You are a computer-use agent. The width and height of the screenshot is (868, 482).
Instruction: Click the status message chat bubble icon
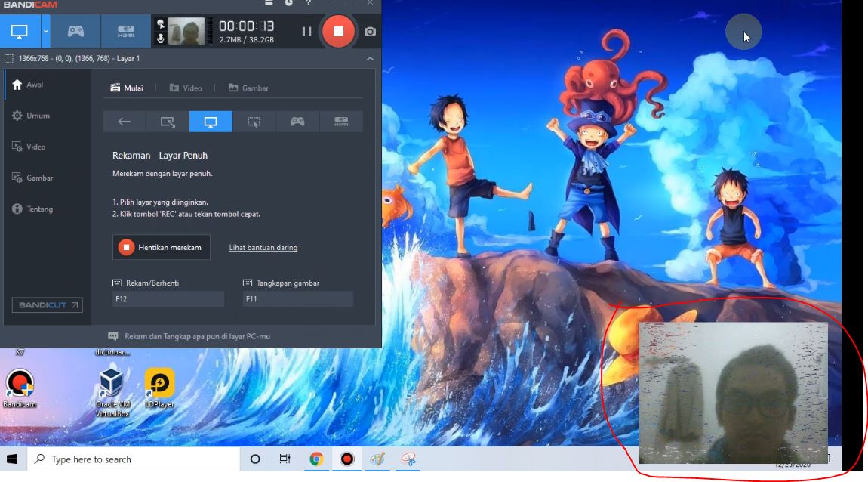coord(113,336)
